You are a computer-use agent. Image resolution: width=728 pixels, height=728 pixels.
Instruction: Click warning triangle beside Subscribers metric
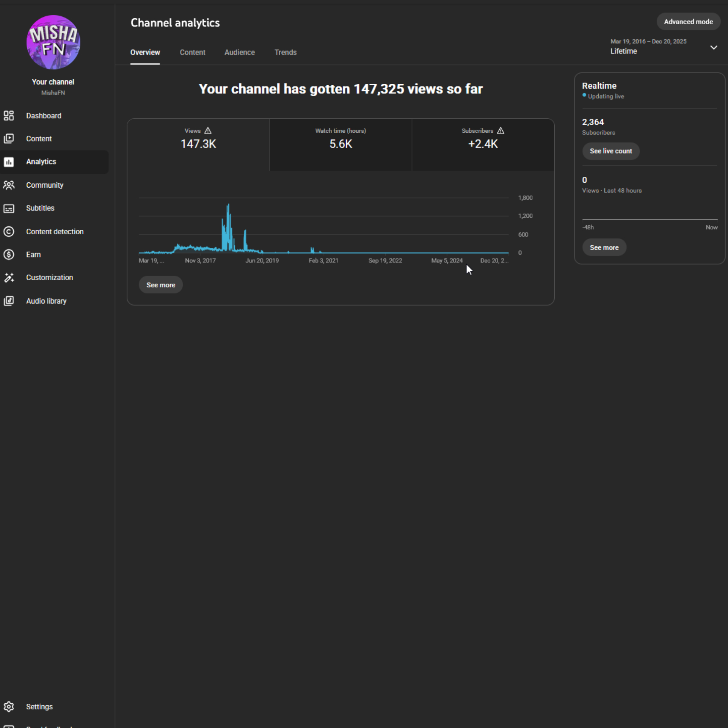point(500,131)
